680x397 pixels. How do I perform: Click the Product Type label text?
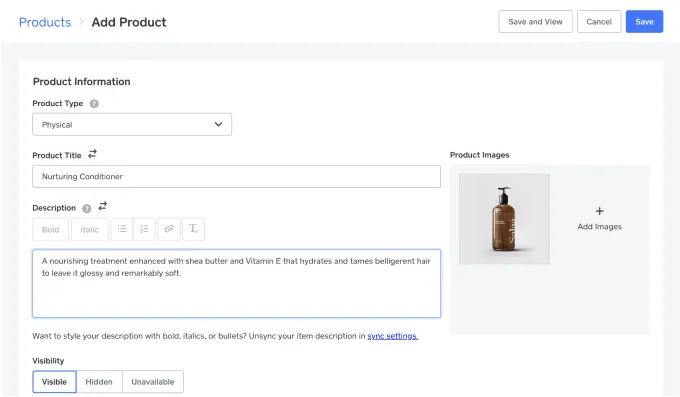point(58,104)
